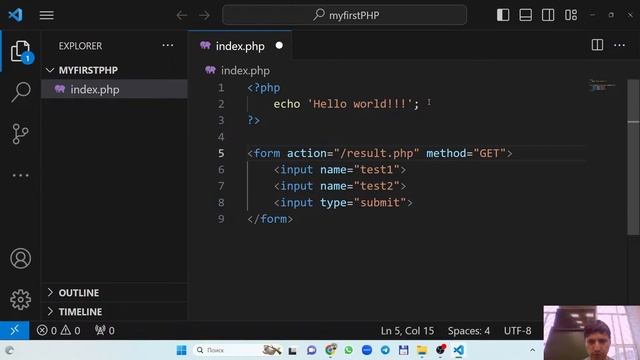The width and height of the screenshot is (640, 360).
Task: Change encoding via UTF-8 status item
Action: 518,331
